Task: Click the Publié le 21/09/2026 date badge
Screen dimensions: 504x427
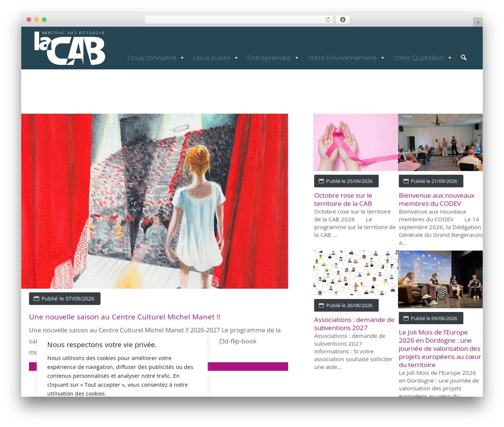Action: (x=431, y=181)
